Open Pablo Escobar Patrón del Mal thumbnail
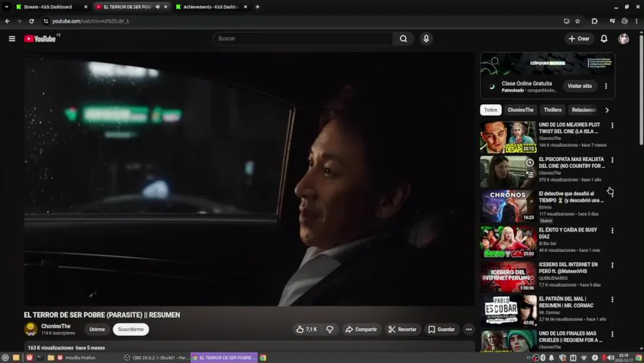644x363 pixels. click(508, 311)
